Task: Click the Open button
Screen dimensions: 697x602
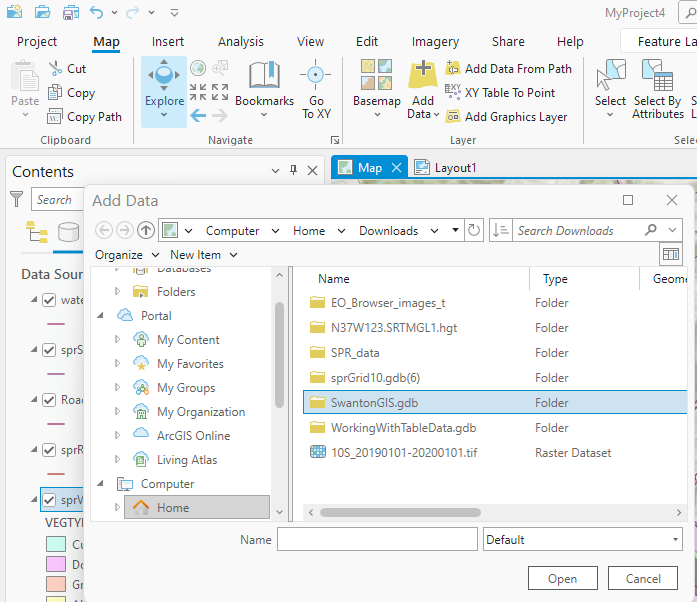Action: click(562, 578)
